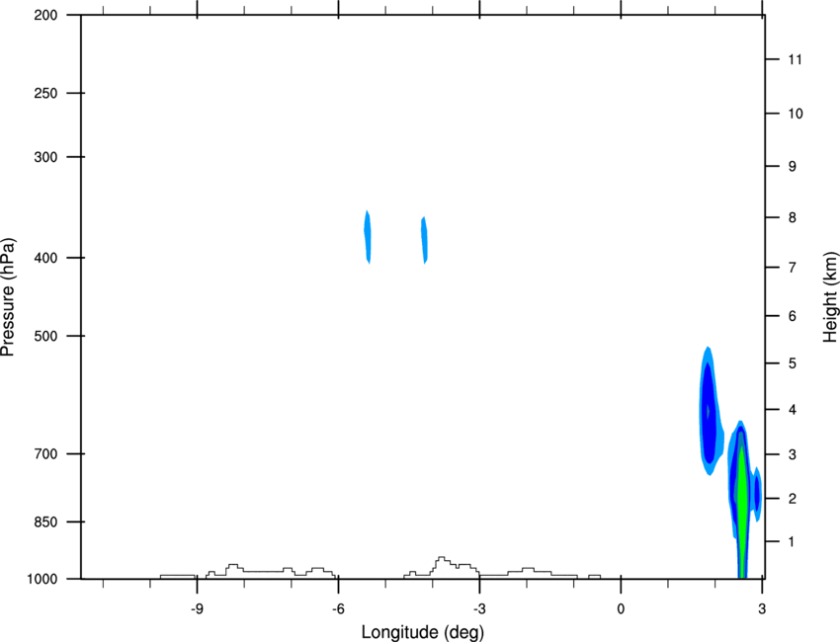Screen dimensions: 840x642
Task: Click the 850 pressure tick label
Action: pyautogui.click(x=45, y=522)
